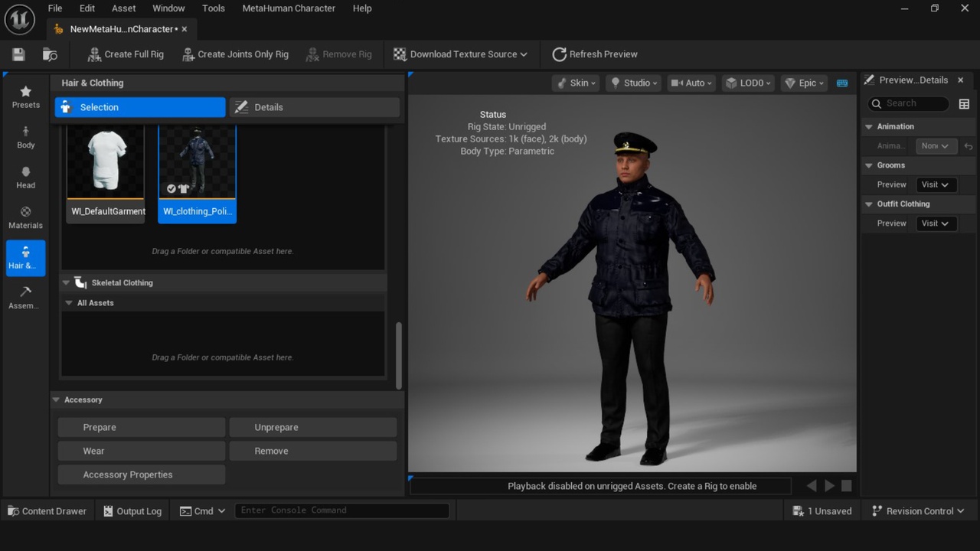Click Create Full Rig
The image size is (980, 551).
tap(126, 54)
